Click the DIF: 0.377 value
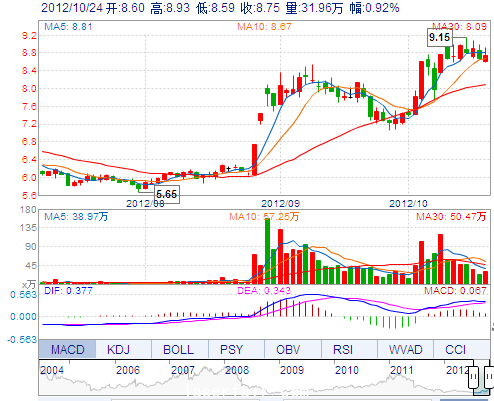 68,291
